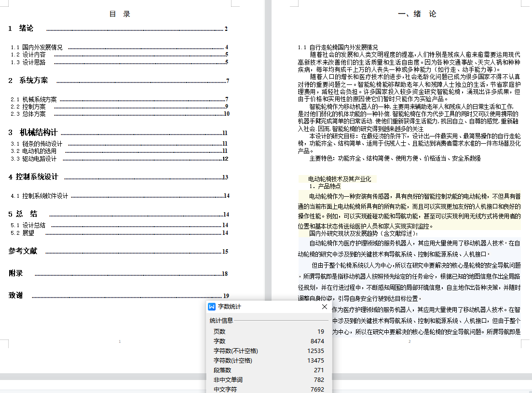
Task: Go to 参考文献 contents entry
Action: click(23, 251)
